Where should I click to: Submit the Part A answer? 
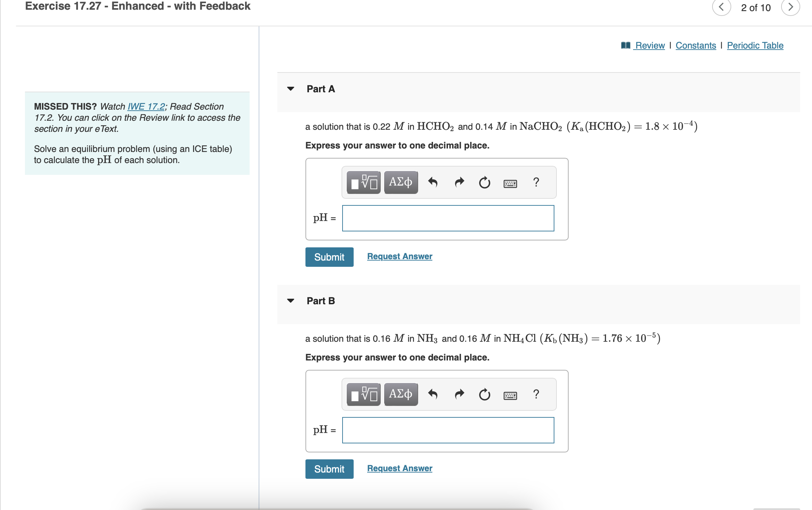(x=329, y=257)
